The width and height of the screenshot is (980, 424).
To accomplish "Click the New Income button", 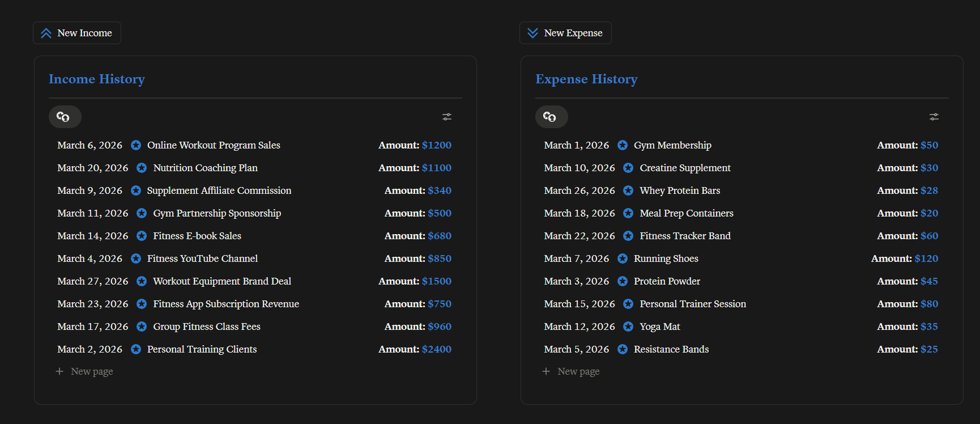I will point(77,33).
